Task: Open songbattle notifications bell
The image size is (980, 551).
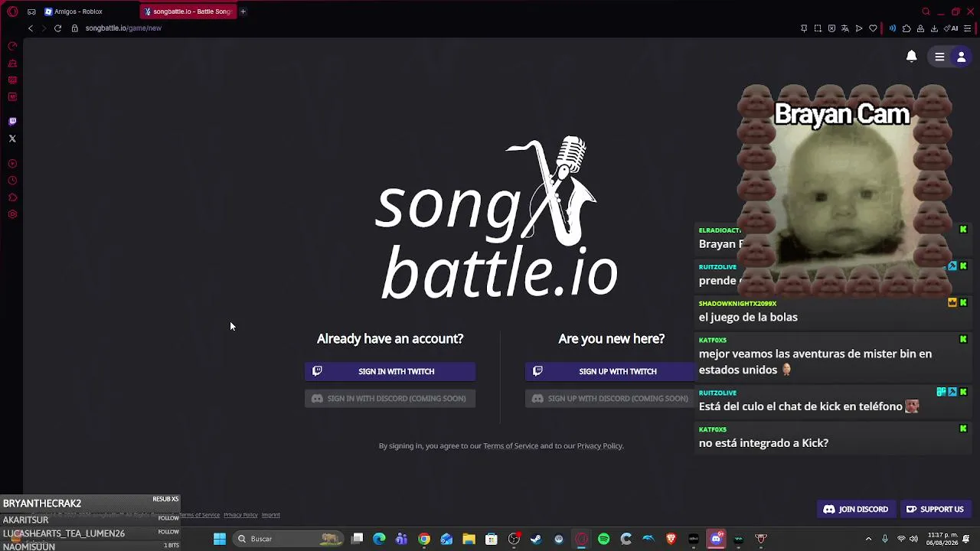Action: tap(912, 57)
